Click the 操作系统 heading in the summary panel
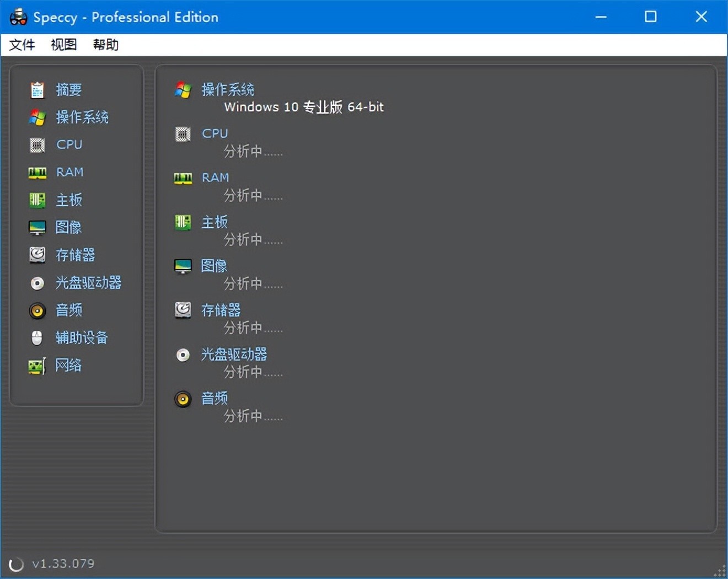The width and height of the screenshot is (728, 579). coord(227,89)
